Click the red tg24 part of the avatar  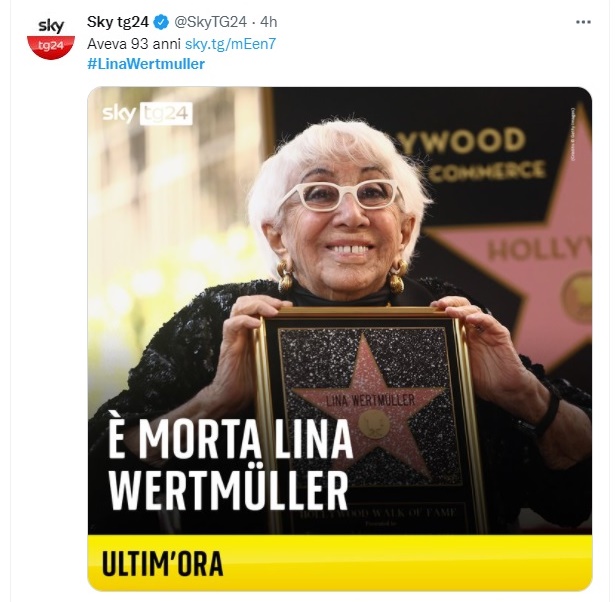[x=51, y=47]
